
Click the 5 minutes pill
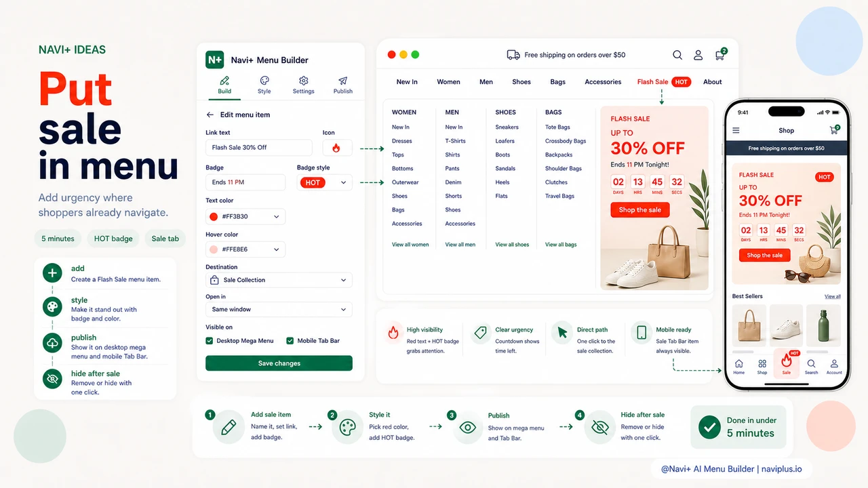pos(58,239)
